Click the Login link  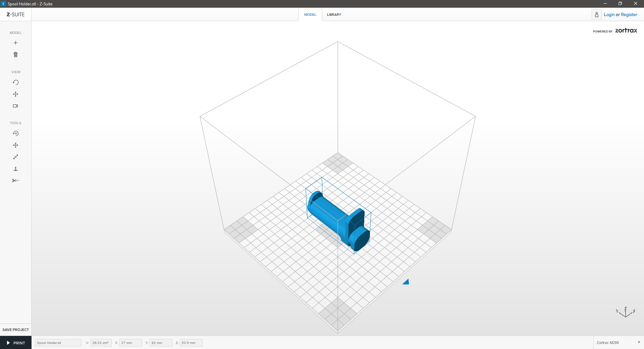click(x=609, y=15)
